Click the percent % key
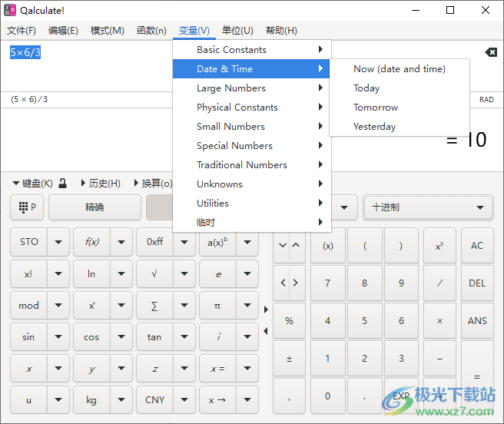The image size is (504, 424). 290,320
